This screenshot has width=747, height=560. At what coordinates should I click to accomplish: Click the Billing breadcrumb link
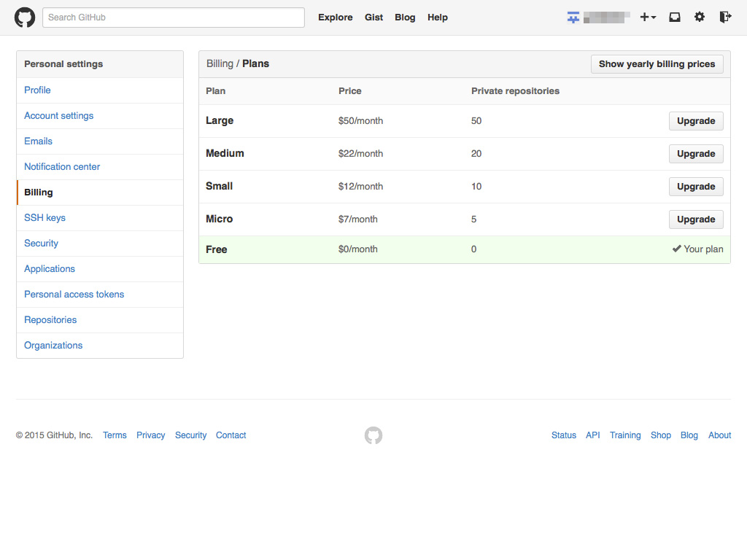click(220, 64)
